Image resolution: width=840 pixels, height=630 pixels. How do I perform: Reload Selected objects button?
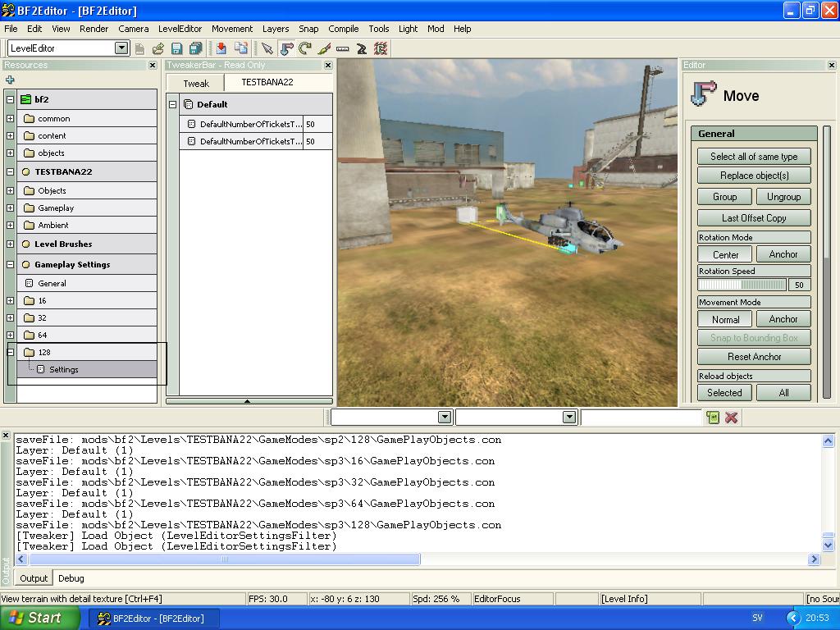coord(724,393)
